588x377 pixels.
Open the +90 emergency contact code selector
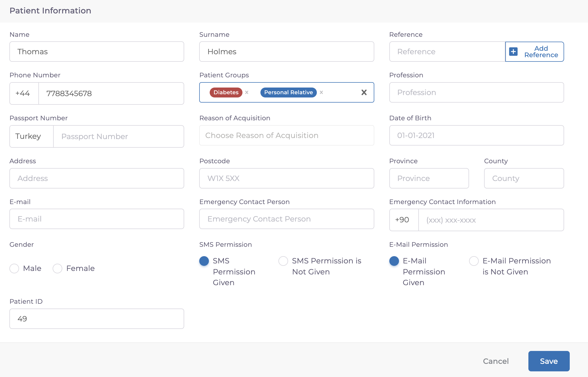(404, 220)
